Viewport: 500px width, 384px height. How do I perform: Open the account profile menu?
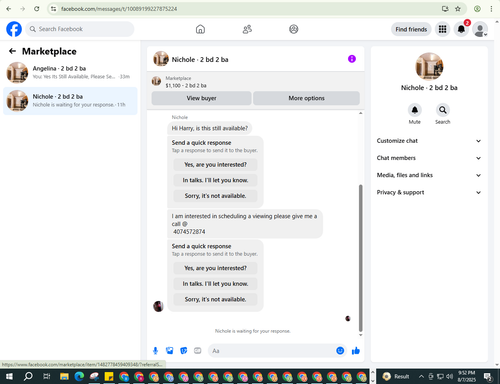pyautogui.click(x=480, y=29)
